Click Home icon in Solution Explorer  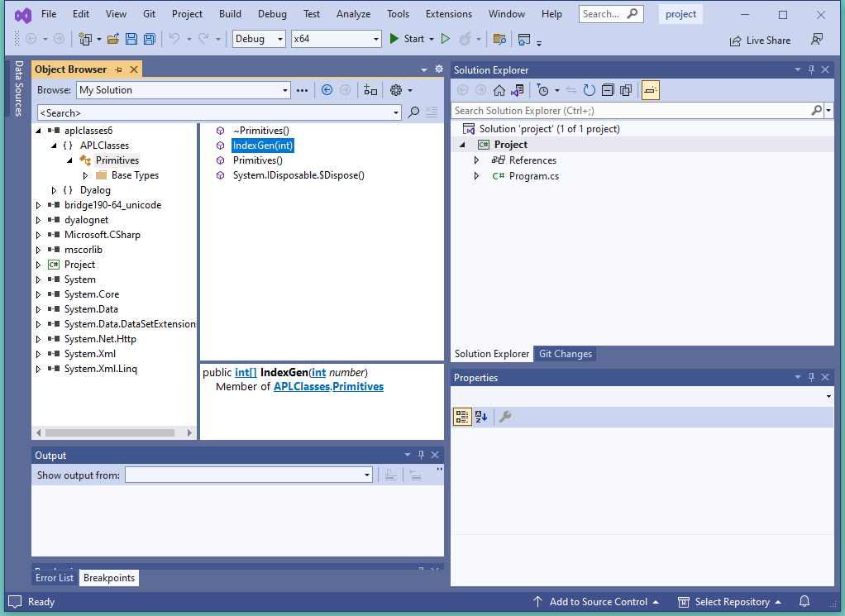(499, 90)
